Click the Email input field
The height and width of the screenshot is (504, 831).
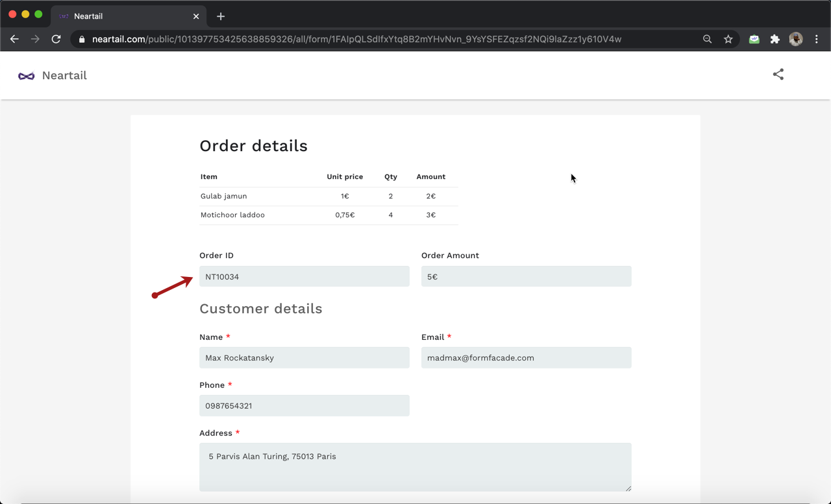(x=526, y=357)
